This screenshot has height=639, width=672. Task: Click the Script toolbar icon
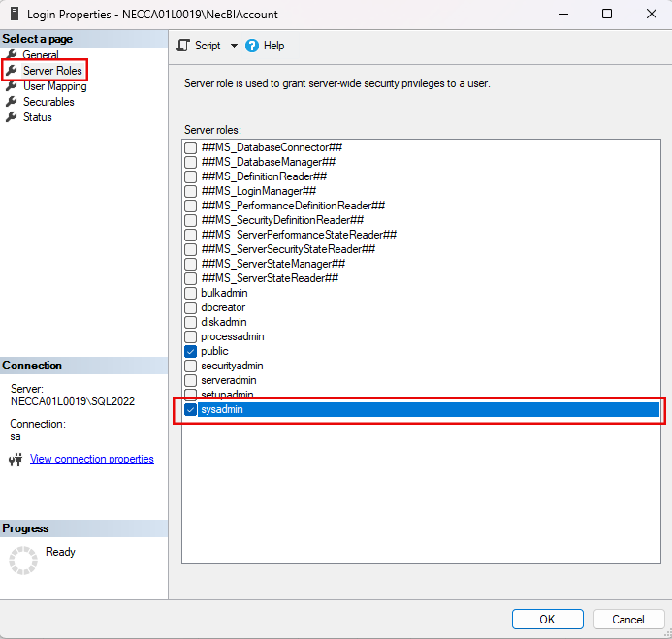click(x=183, y=46)
